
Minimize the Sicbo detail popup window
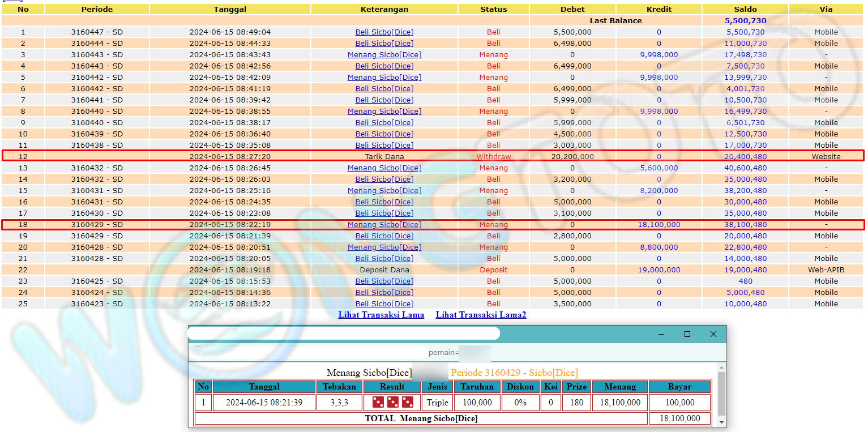661,334
